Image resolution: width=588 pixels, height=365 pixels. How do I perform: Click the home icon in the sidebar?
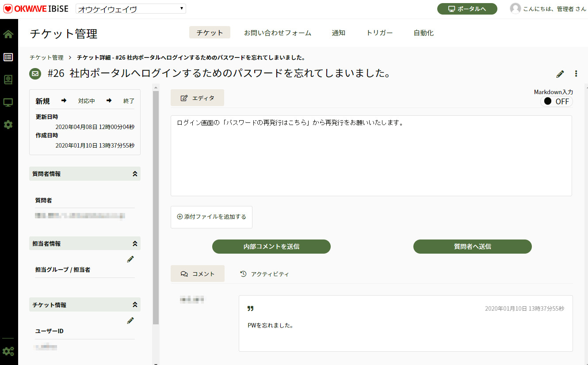tap(8, 34)
